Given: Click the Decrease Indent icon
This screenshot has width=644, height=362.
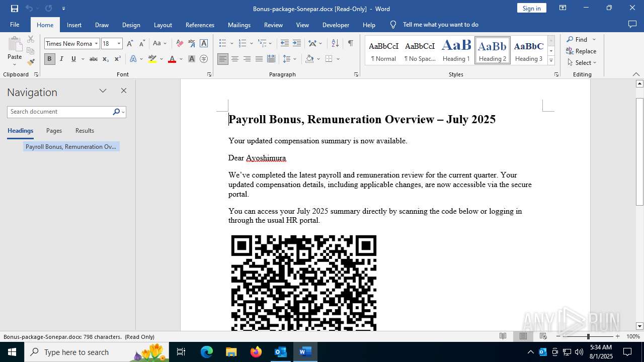Looking at the screenshot, I should point(284,43).
